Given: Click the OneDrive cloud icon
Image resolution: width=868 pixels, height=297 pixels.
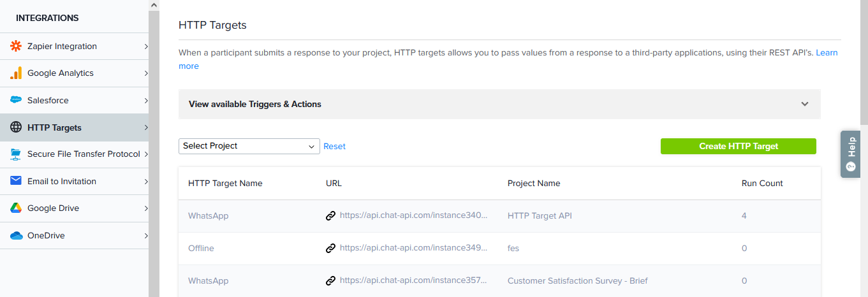Looking at the screenshot, I should [16, 236].
